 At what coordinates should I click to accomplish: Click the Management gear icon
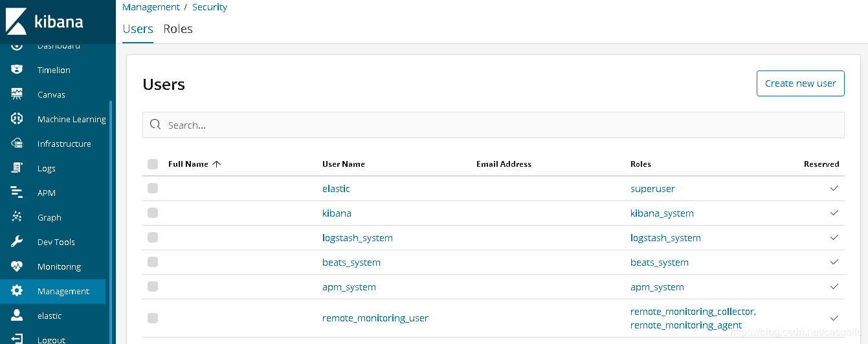[x=17, y=291]
